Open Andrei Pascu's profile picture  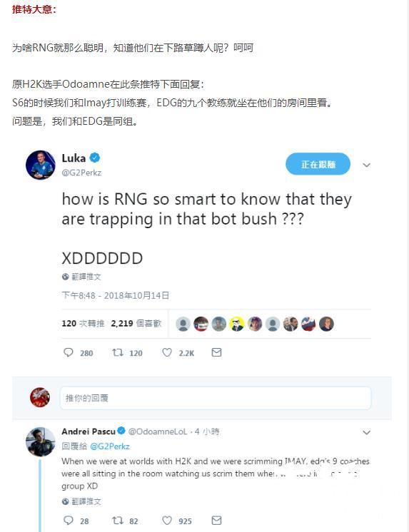pos(41,441)
